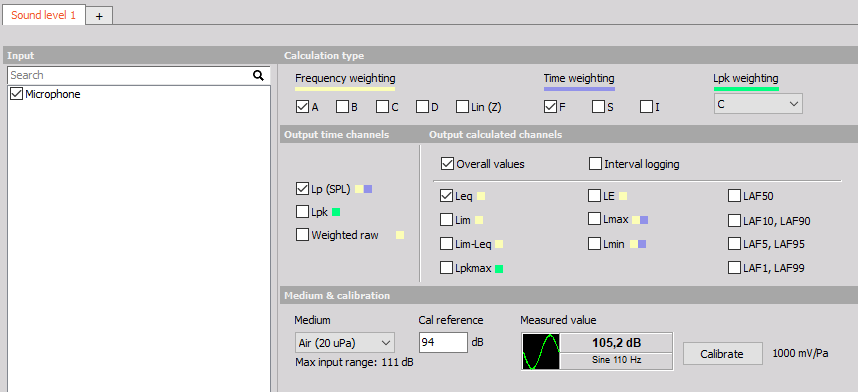Click the Input panel header
The width and height of the screenshot is (858, 392).
(140, 55)
